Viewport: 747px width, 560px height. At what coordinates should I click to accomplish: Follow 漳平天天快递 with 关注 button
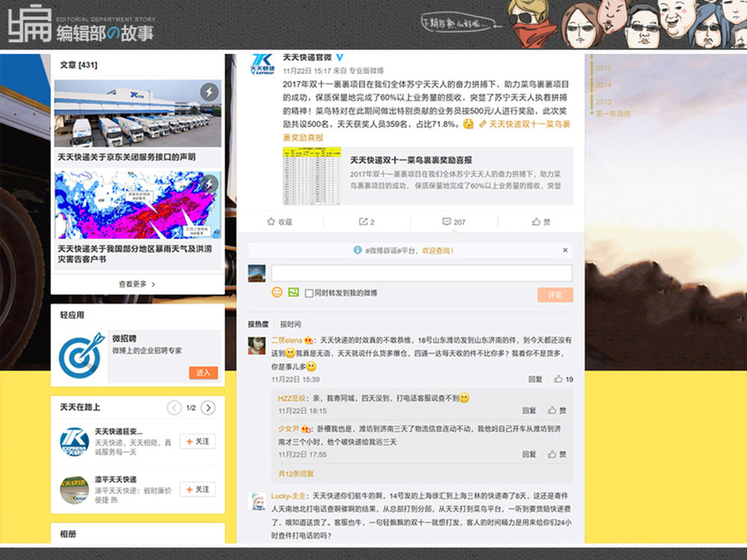(198, 489)
